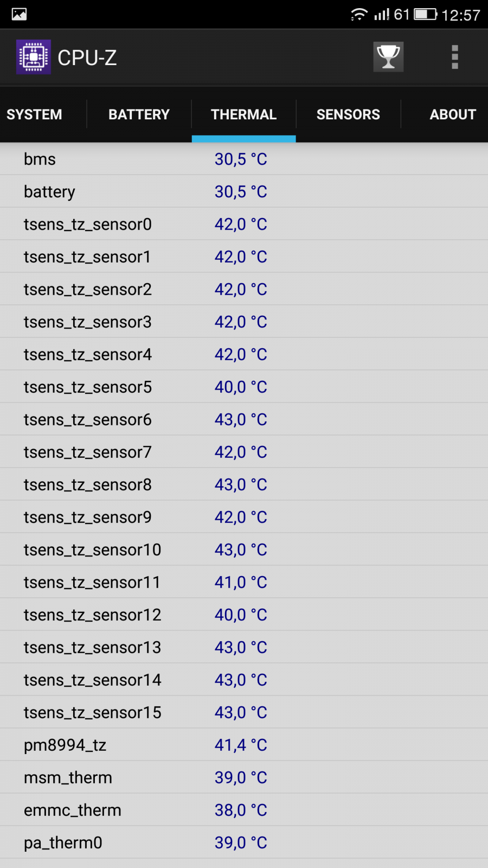
Task: Open the ABOUT tab
Action: coord(453,114)
